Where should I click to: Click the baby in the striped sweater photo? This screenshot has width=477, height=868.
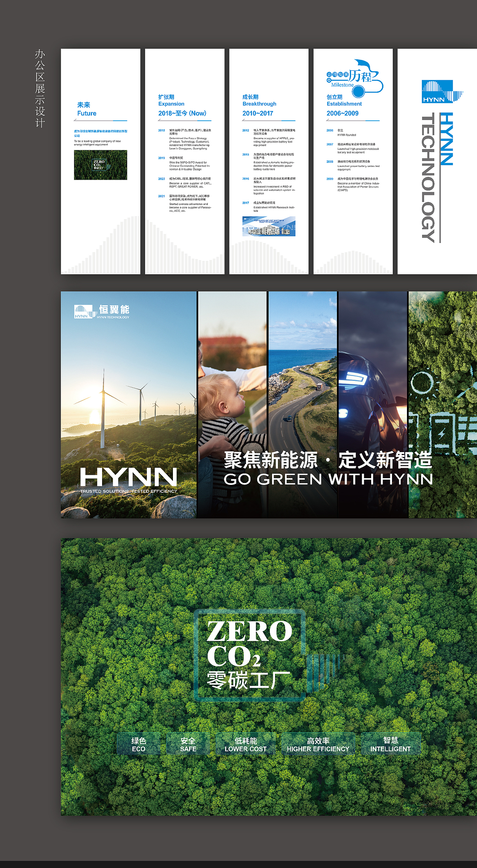tap(232, 405)
